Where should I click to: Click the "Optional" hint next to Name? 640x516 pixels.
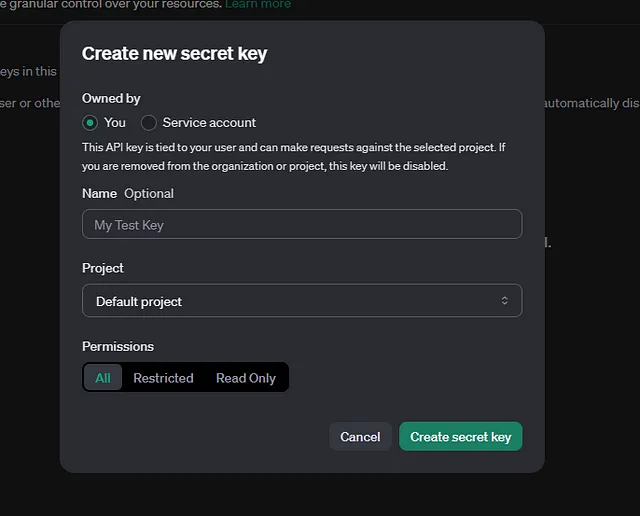click(x=149, y=194)
